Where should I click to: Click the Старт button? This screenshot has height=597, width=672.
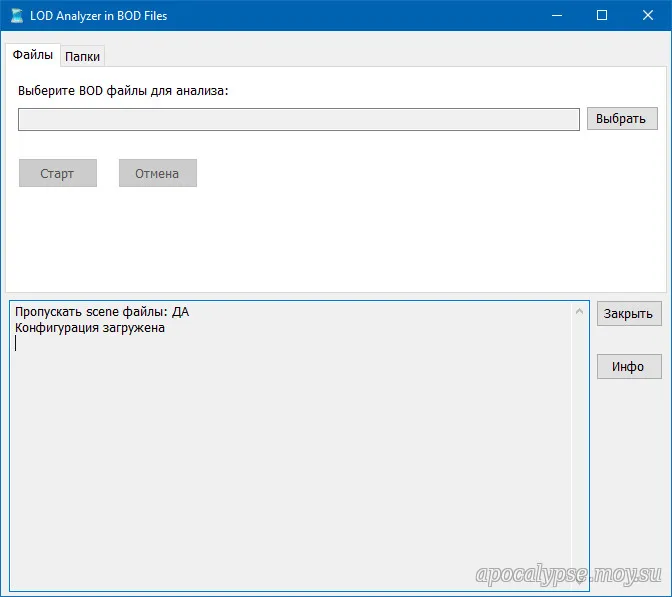point(58,173)
